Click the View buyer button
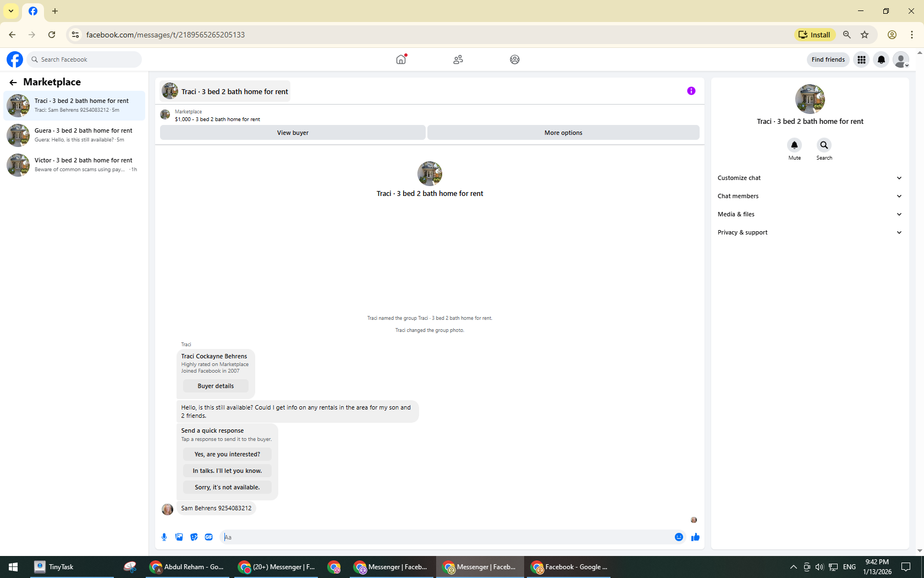 pos(293,133)
